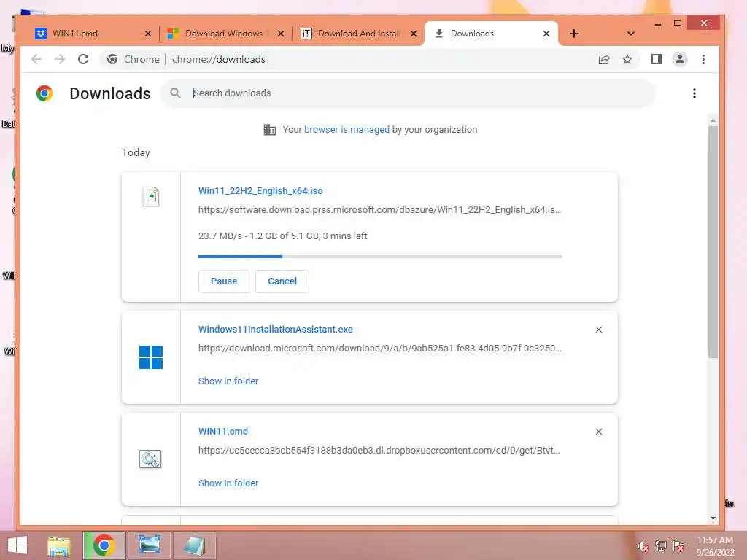Open the side panel icon
Viewport: 747px width, 560px height.
point(656,59)
